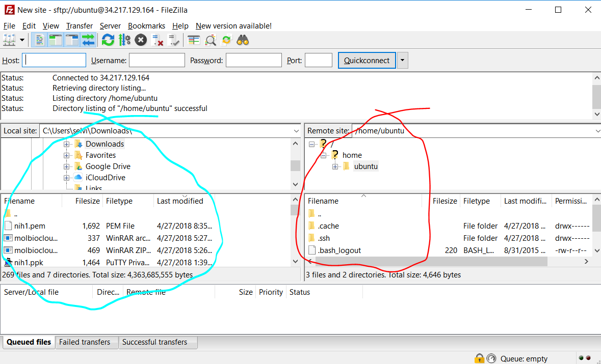Screen dimensions: 601x364
Task: Expand the Google Drive tree node
Action: click(66, 166)
